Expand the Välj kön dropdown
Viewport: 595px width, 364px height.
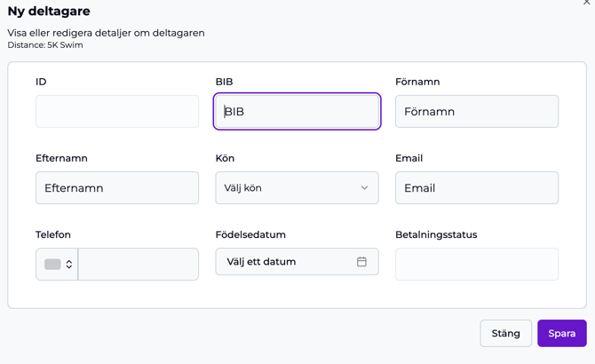(x=297, y=188)
